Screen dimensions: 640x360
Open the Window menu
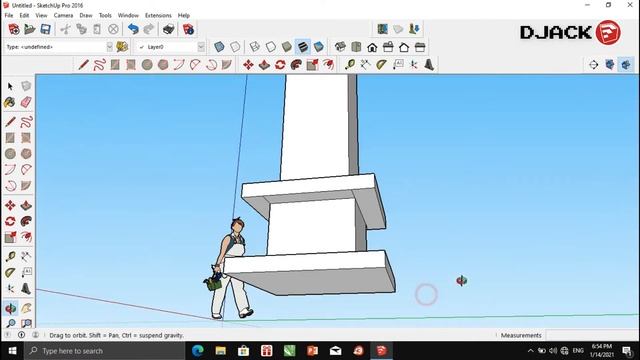point(128,15)
